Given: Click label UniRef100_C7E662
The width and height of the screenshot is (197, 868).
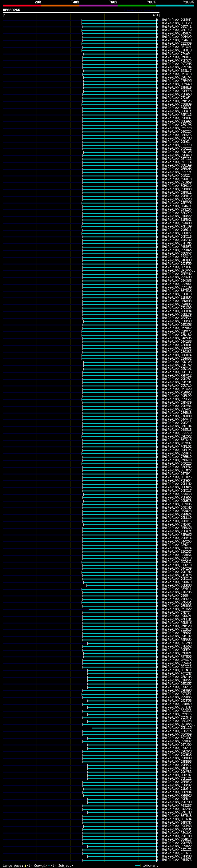Looking at the screenshot, I should (x=176, y=646).
